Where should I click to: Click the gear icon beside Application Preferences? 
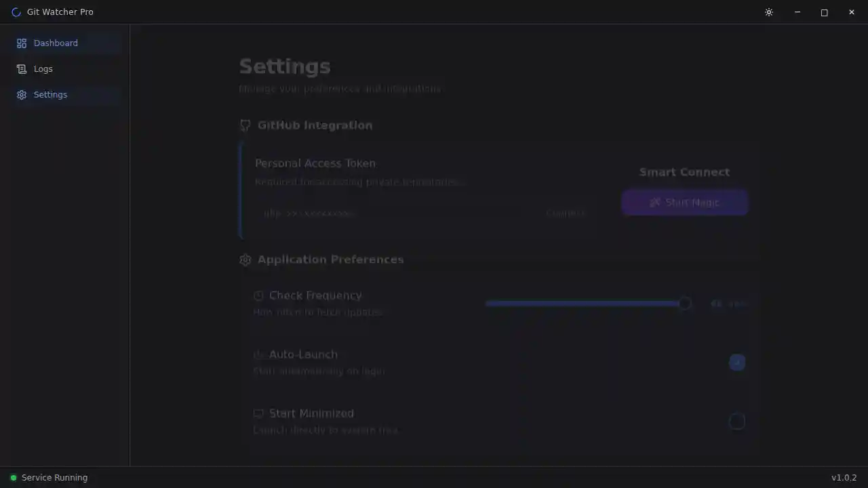pyautogui.click(x=245, y=260)
